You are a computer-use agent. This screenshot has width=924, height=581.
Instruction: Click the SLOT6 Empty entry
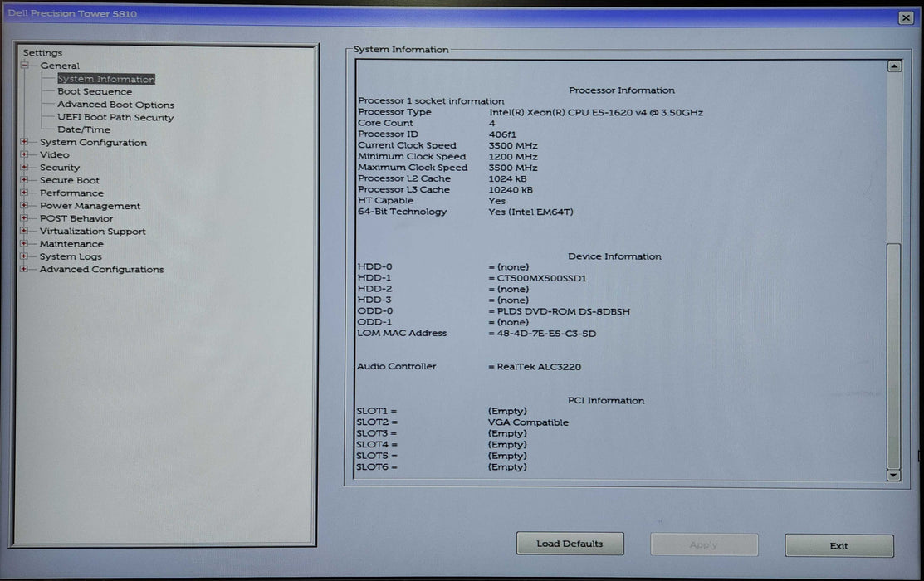[507, 466]
